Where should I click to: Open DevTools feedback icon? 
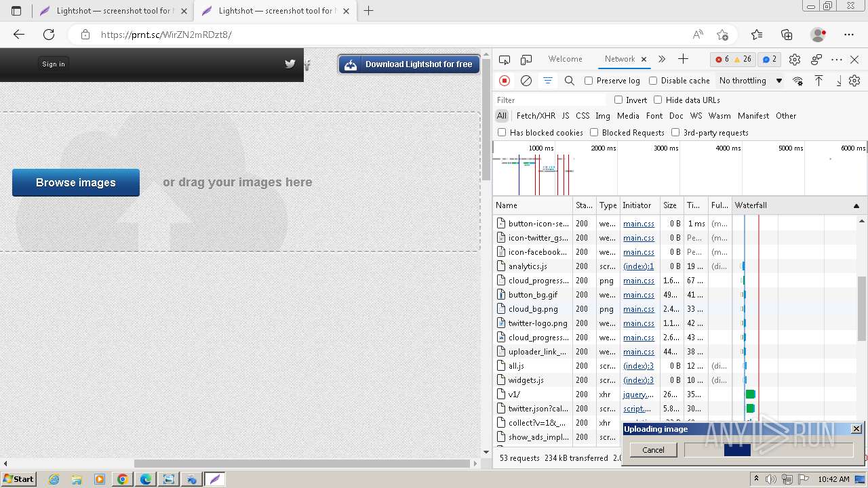[816, 60]
